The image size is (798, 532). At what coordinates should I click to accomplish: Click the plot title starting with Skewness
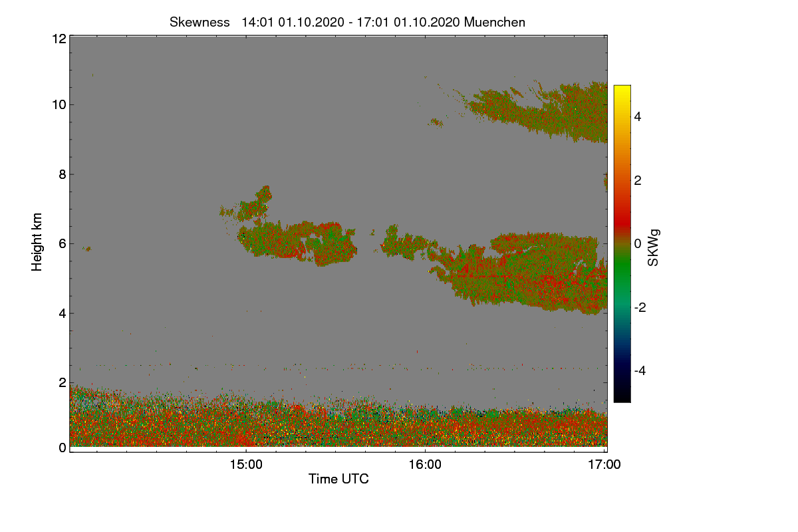pyautogui.click(x=347, y=22)
